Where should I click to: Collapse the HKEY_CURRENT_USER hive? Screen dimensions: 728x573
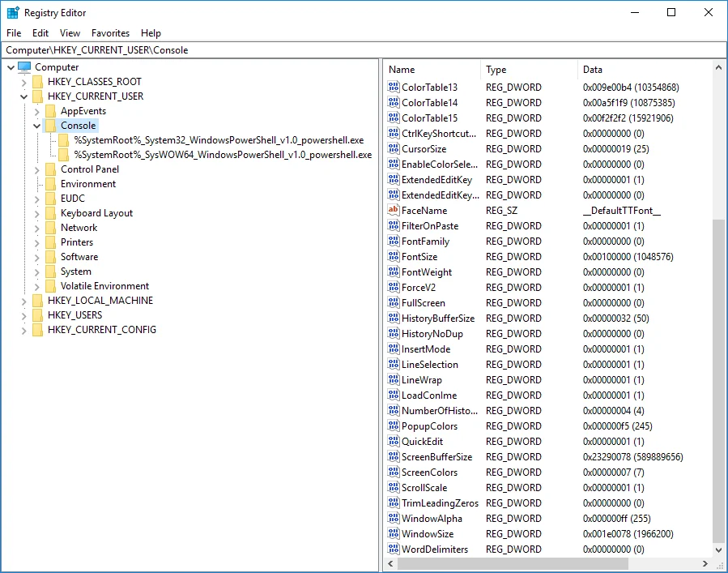(23, 96)
